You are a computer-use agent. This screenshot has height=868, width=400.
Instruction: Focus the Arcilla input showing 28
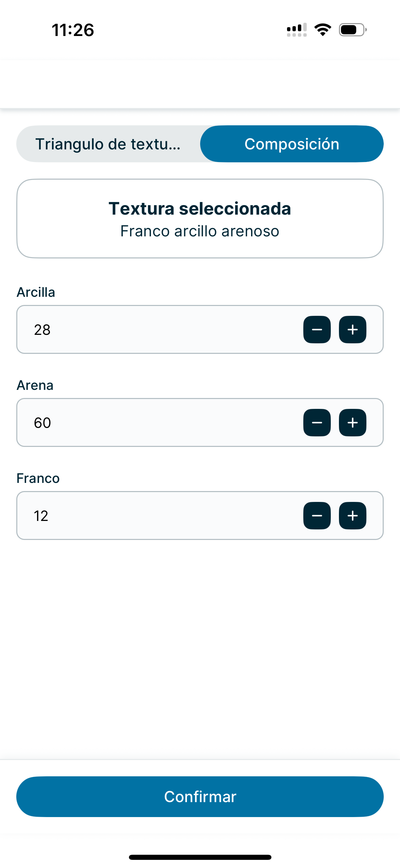[200, 329]
